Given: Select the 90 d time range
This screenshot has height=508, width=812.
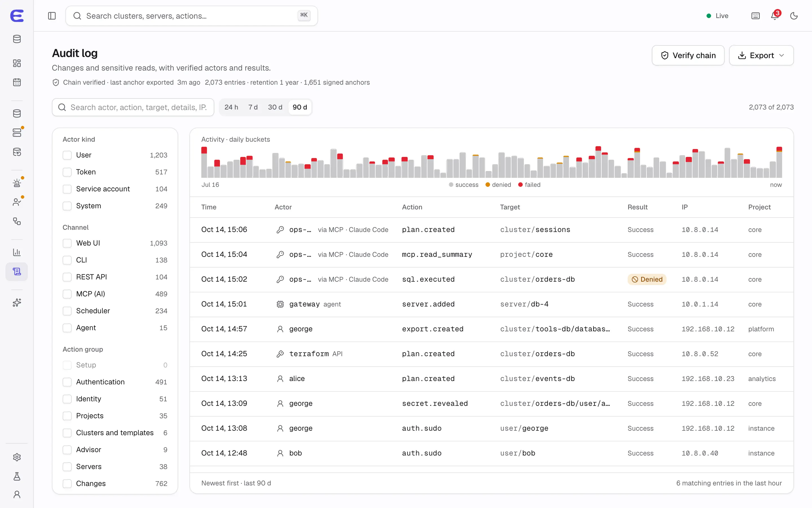Looking at the screenshot, I should coord(300,107).
